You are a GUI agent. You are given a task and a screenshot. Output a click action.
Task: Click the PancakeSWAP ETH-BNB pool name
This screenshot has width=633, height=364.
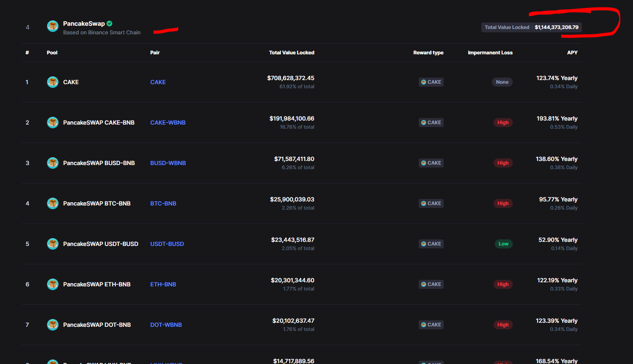tap(97, 284)
